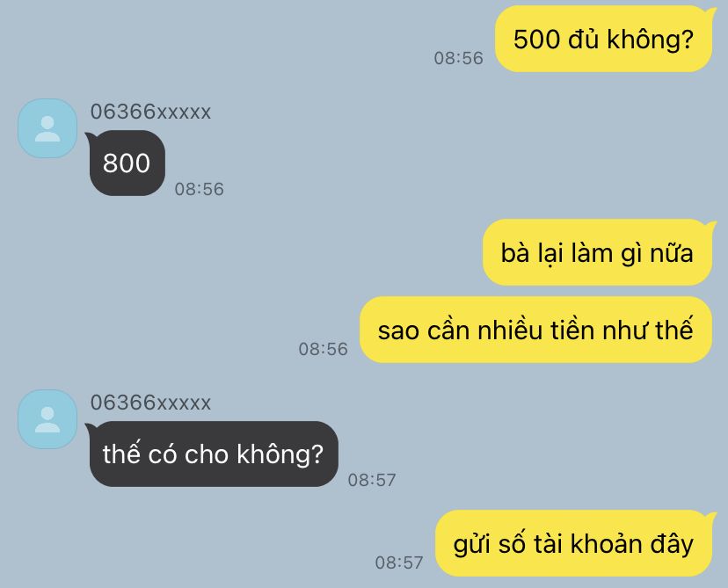728x588 pixels.
Task: Tap the '500 đủ không?' message bubble
Action: (603, 39)
